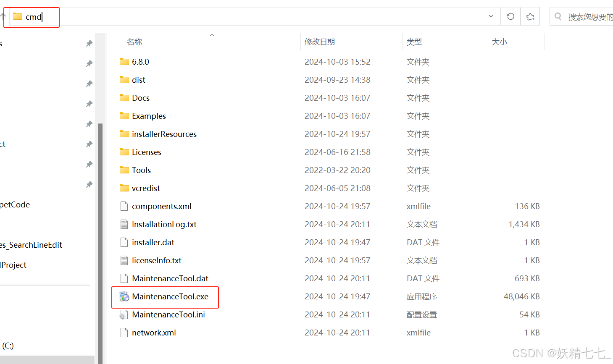The width and height of the screenshot is (613, 364).
Task: Select the MaintenanceTool.ini config icon
Action: pos(124,315)
